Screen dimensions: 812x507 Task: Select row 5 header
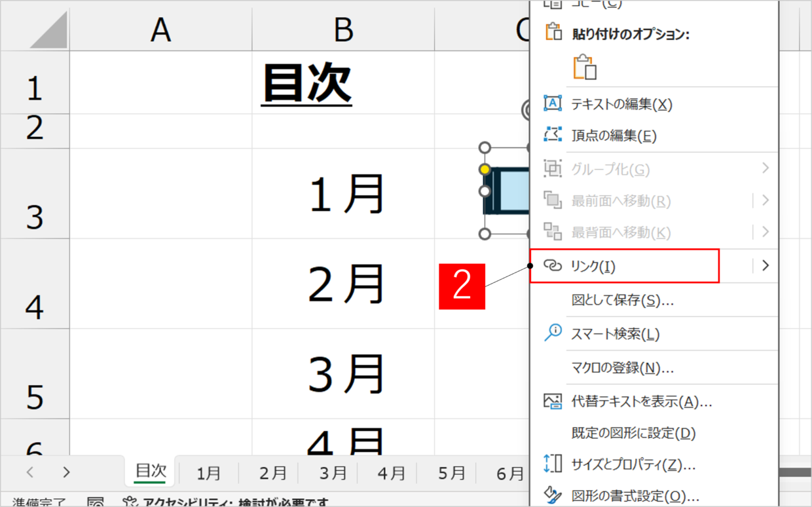[34, 374]
